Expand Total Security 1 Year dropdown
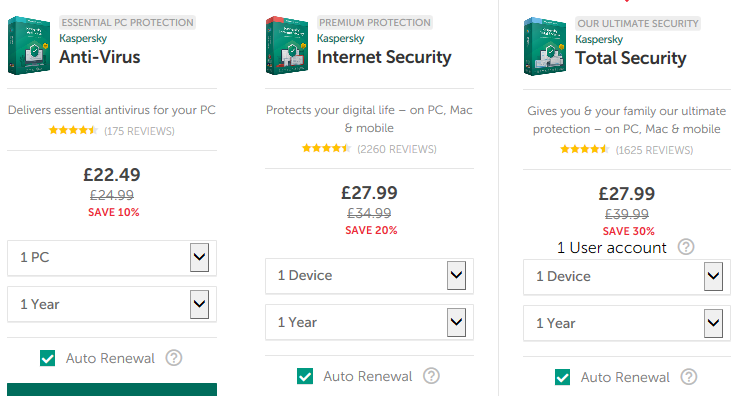 [x=626, y=323]
